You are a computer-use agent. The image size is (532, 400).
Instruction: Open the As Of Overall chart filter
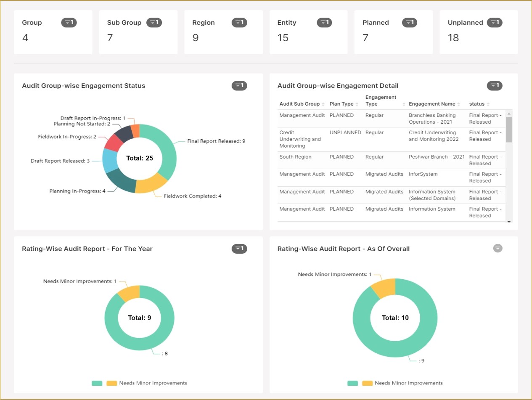pyautogui.click(x=498, y=248)
